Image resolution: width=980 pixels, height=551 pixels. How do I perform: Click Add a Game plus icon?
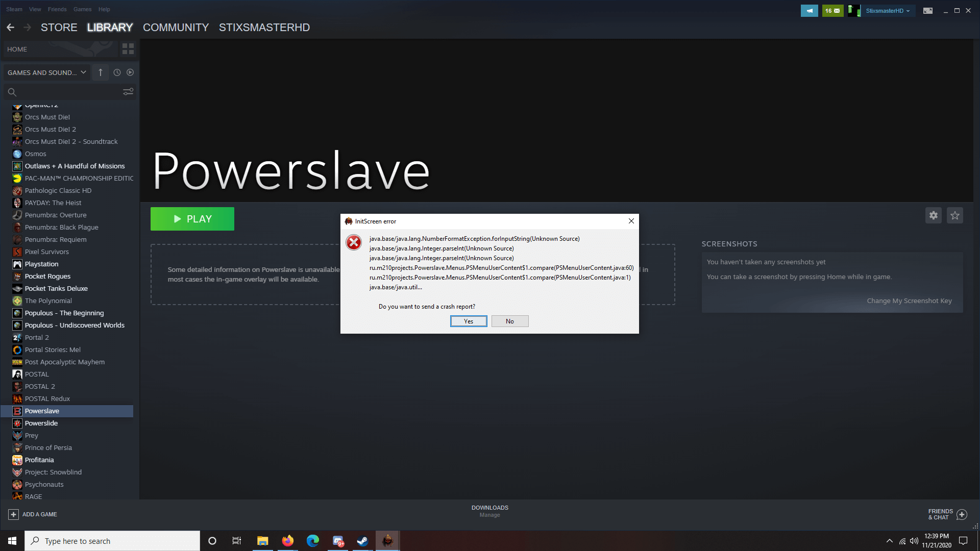[x=14, y=514]
